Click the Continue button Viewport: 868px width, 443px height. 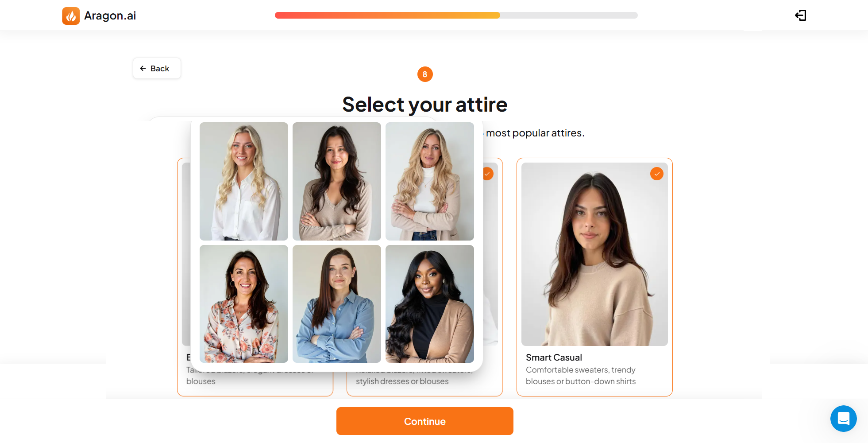coord(425,421)
